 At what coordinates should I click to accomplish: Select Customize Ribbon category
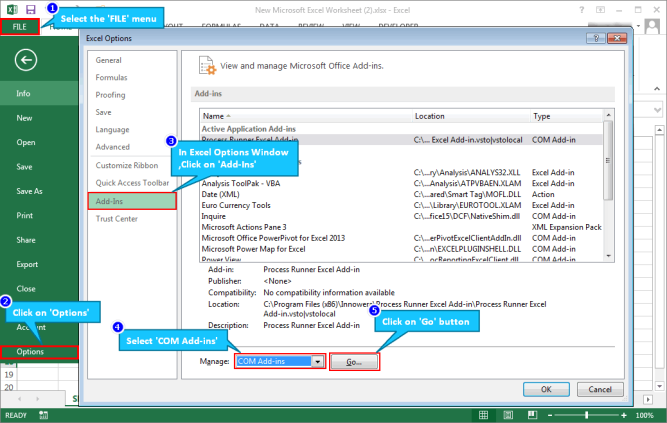tap(127, 166)
